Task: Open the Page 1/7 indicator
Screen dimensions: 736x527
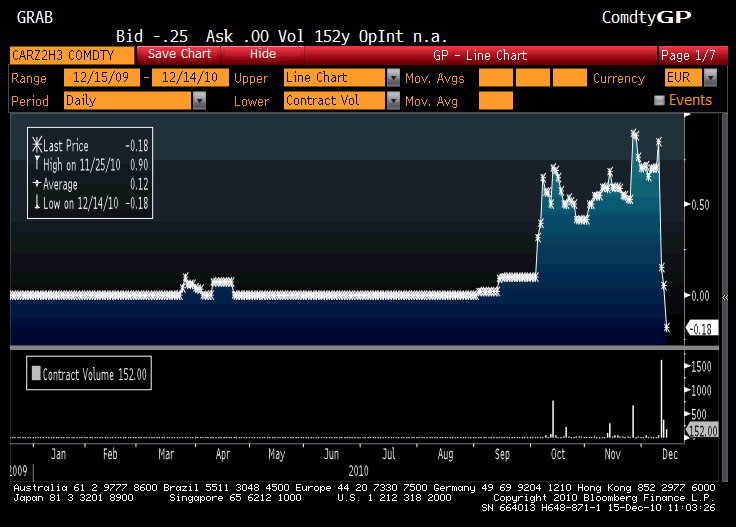Action: point(693,55)
